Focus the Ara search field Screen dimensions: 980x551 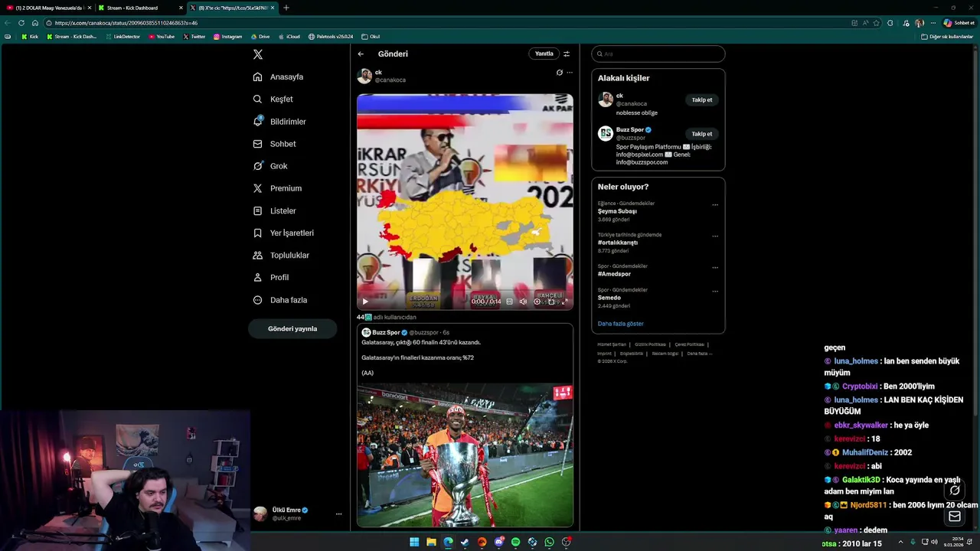(658, 54)
